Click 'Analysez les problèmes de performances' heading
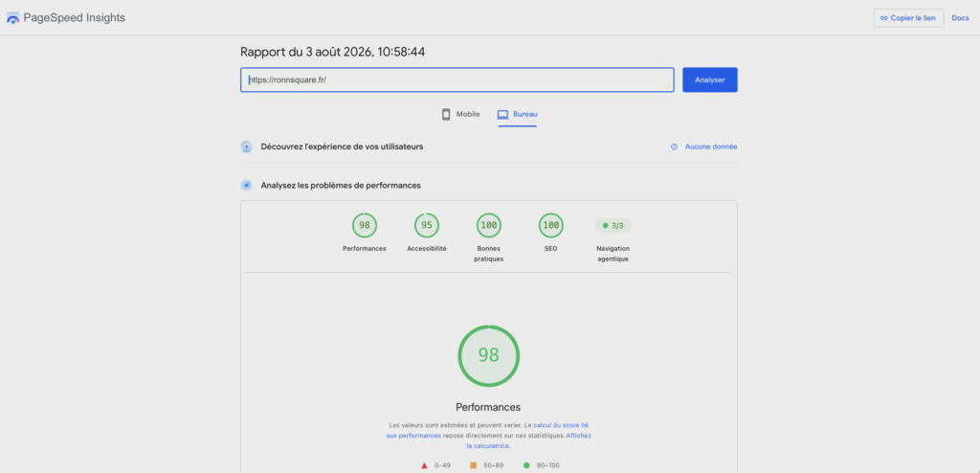The image size is (980, 473). coord(341,185)
